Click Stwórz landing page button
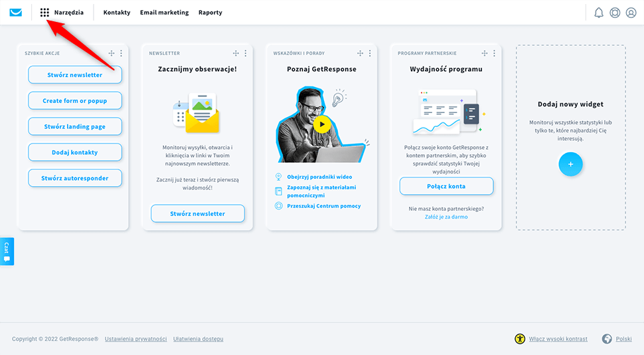The height and width of the screenshot is (355, 644). pos(75,126)
